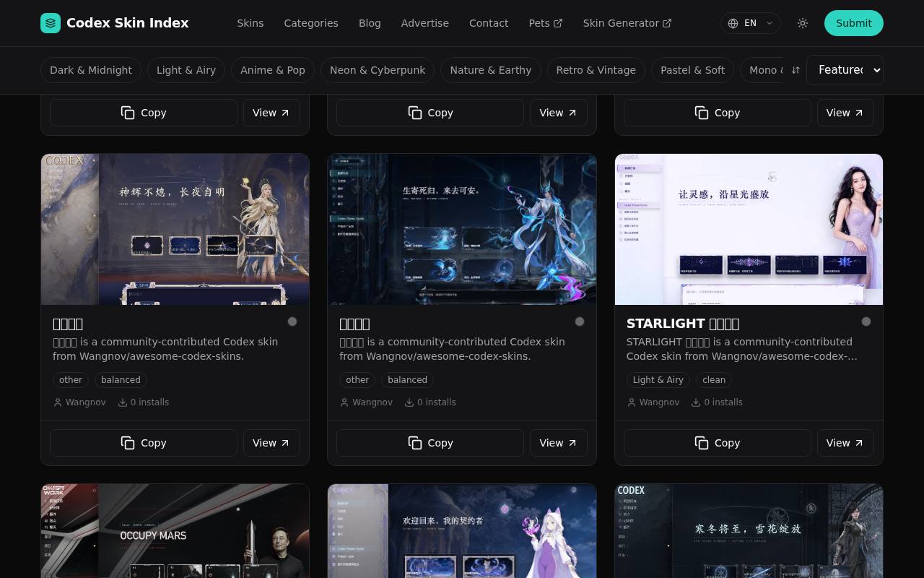The height and width of the screenshot is (578, 924).
Task: Open the 欢迎回来 skin thumbnail
Action: [x=462, y=531]
